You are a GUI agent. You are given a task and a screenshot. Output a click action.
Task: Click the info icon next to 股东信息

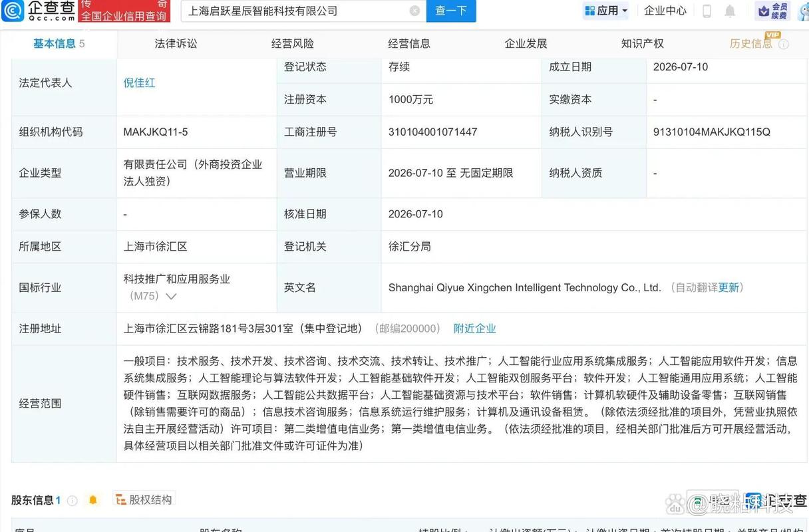[x=72, y=500]
